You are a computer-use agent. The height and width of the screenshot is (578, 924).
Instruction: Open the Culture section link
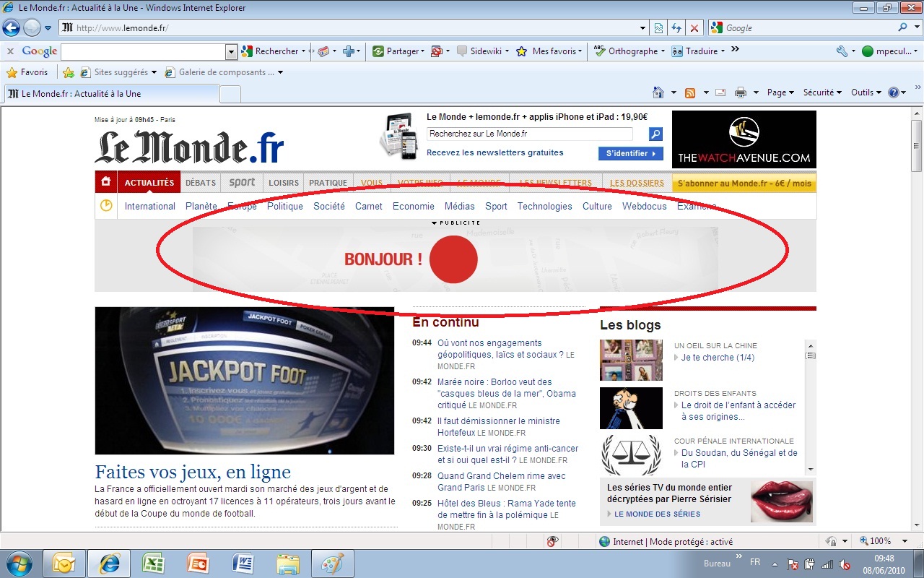[597, 206]
